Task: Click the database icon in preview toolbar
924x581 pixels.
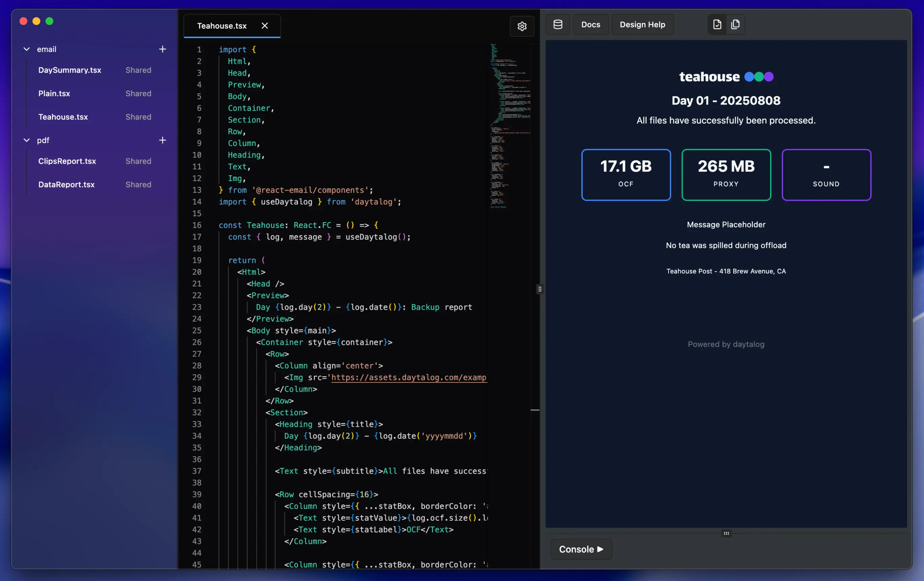Action: pyautogui.click(x=558, y=25)
